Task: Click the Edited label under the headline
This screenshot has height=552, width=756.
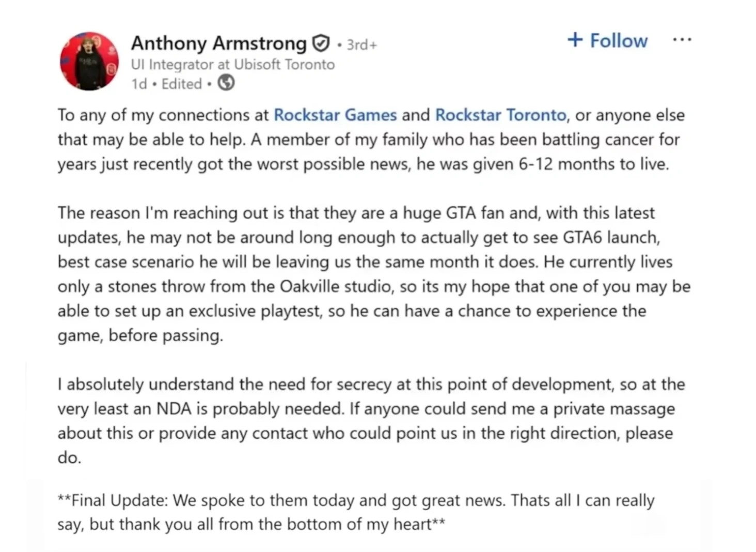Action: (x=181, y=84)
